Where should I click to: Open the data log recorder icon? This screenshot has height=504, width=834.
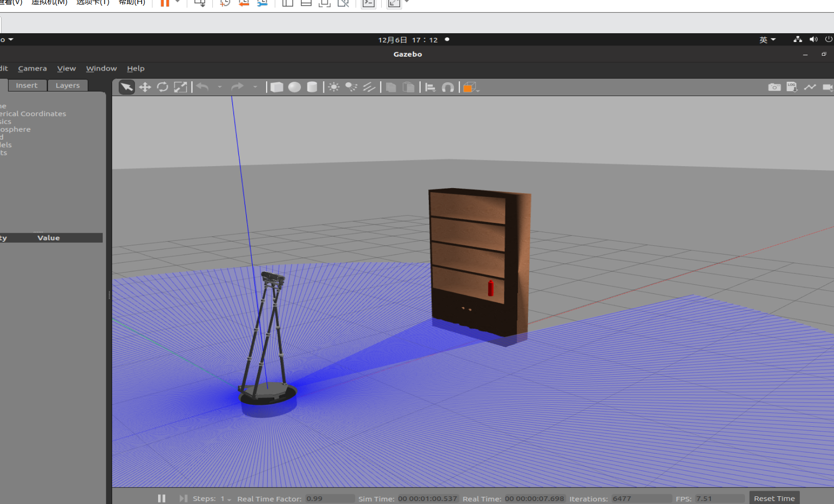click(x=792, y=87)
